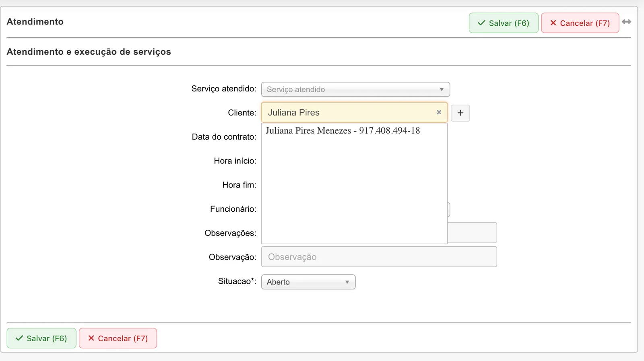Open the Situacao dropdown showing Aberto

(308, 282)
